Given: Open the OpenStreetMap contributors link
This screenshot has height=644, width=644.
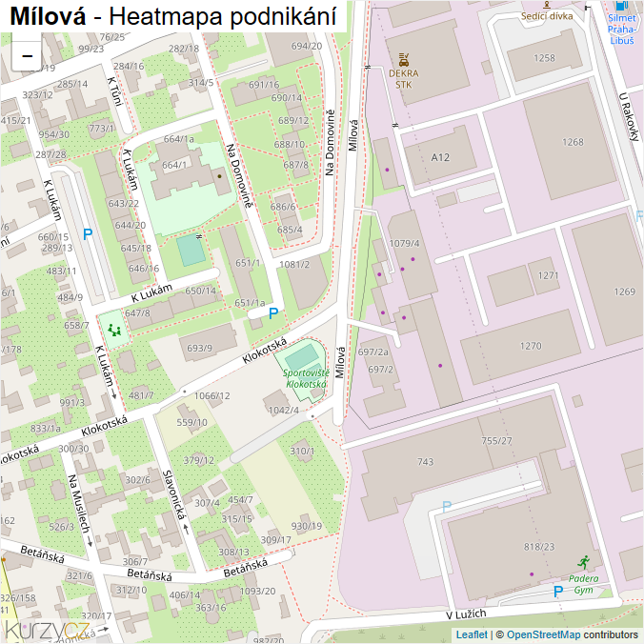Looking at the screenshot, I should [x=573, y=634].
